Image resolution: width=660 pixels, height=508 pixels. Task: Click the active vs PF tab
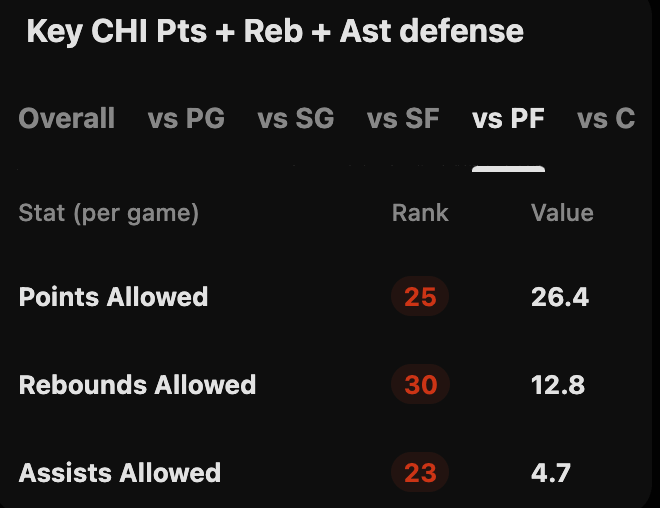[508, 119]
